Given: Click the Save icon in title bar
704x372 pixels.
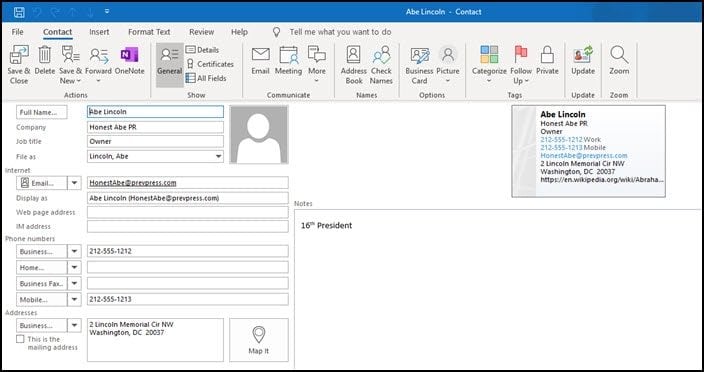Looking at the screenshot, I should [x=19, y=12].
